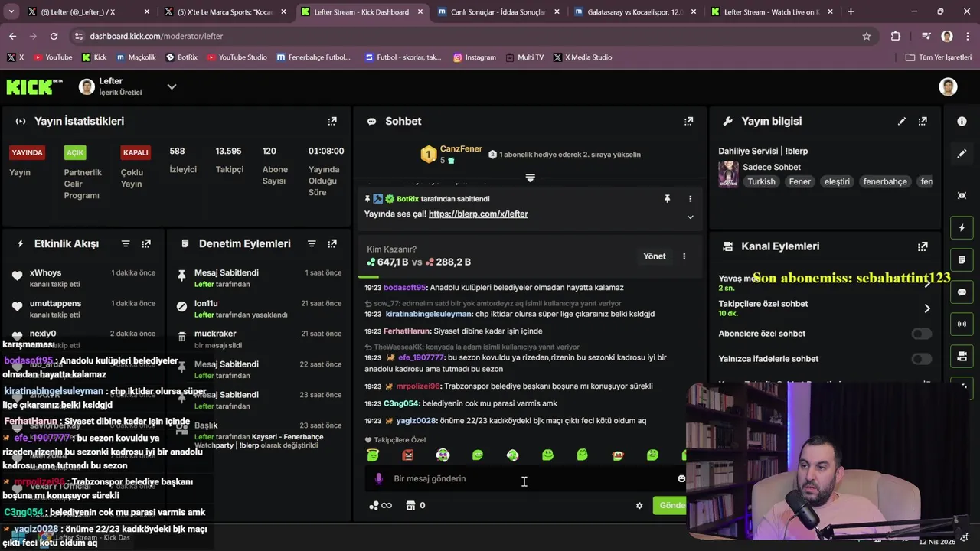Screen dimensions: 980x551
Task: Click the channel points infinity icon
Action: click(x=381, y=506)
